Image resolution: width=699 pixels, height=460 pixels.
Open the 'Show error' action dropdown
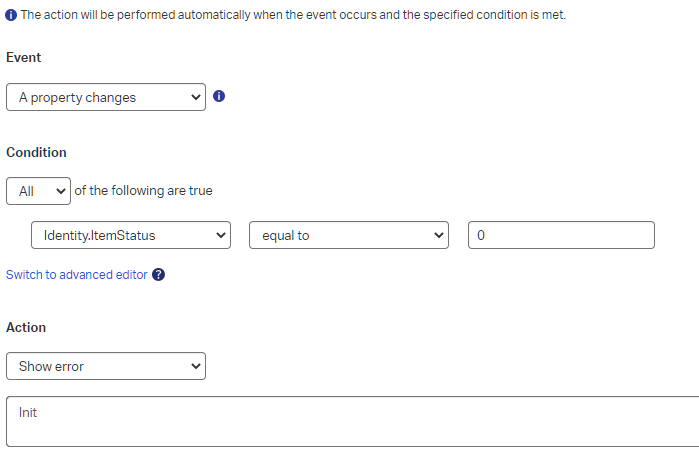(x=105, y=366)
